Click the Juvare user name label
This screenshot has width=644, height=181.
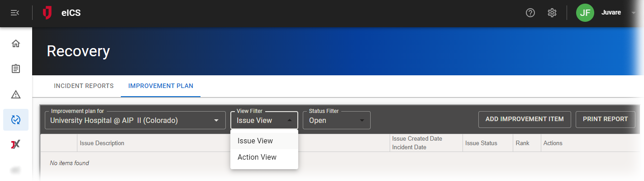611,13
